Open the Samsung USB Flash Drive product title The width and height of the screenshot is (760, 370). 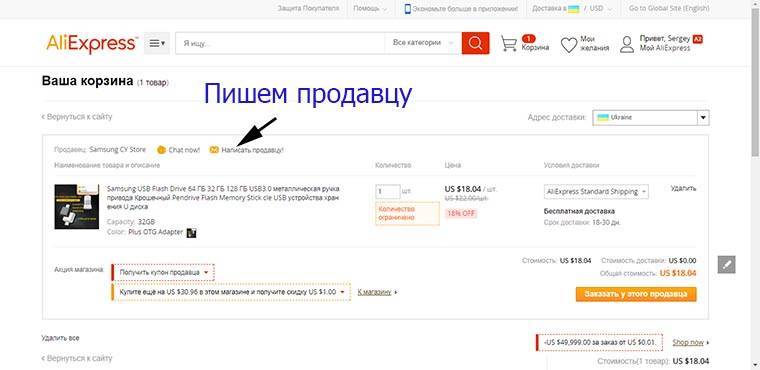pos(223,197)
